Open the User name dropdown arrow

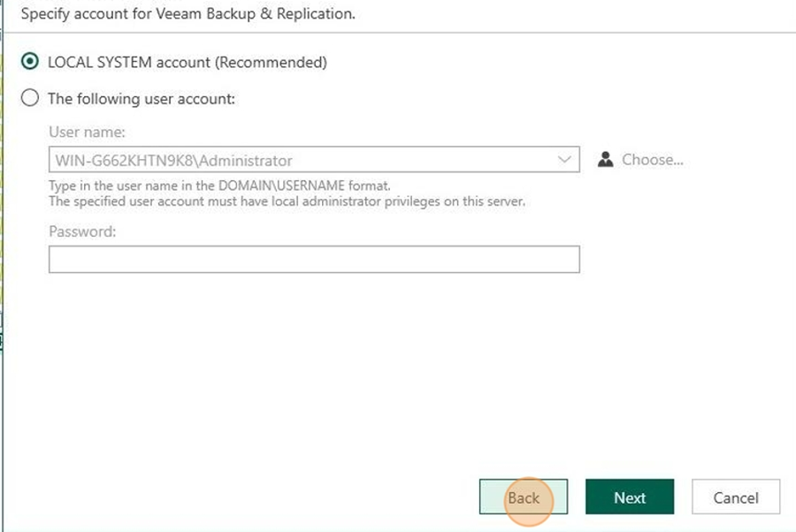(564, 160)
